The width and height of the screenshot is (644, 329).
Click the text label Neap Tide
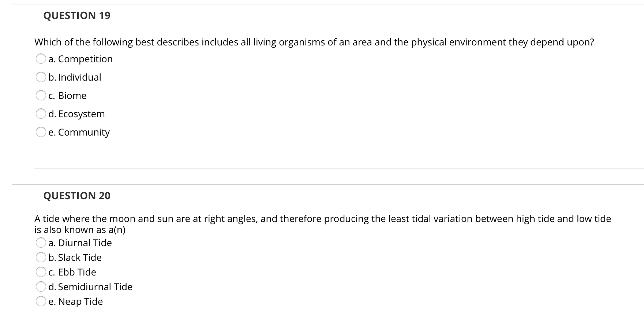[x=81, y=302]
